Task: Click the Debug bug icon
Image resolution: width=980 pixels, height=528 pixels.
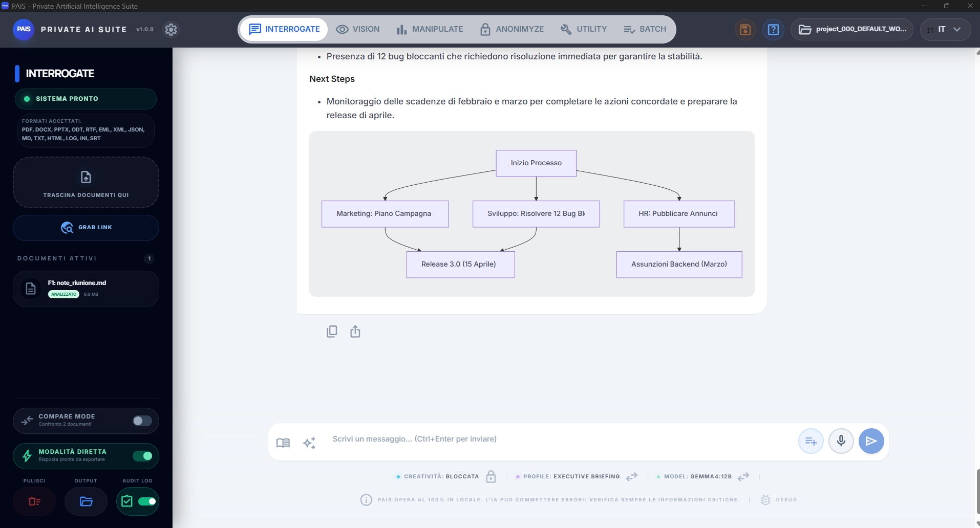Action: pyautogui.click(x=765, y=500)
